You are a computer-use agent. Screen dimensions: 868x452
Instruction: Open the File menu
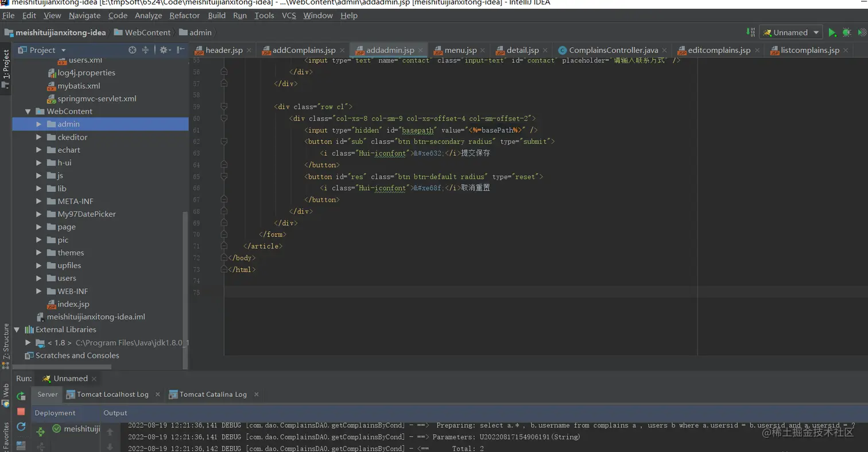pyautogui.click(x=8, y=16)
